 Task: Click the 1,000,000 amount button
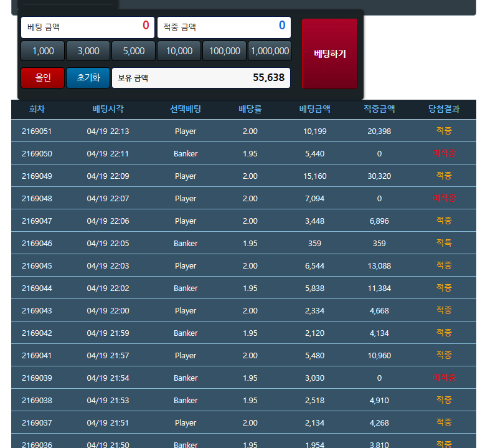pos(270,51)
